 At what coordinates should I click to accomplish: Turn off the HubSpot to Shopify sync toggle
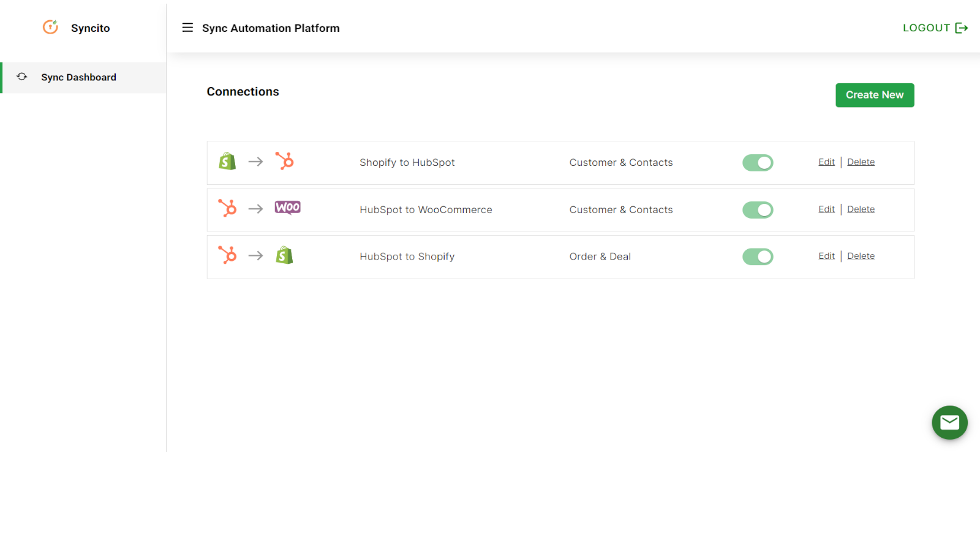coord(758,257)
